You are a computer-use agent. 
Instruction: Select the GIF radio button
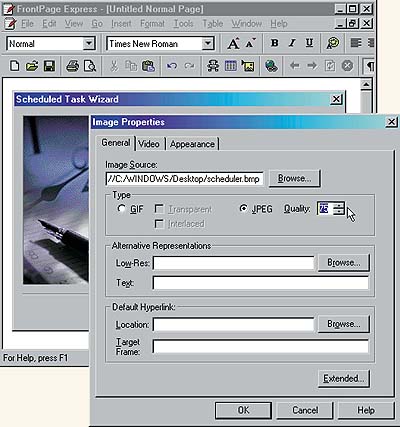point(121,209)
